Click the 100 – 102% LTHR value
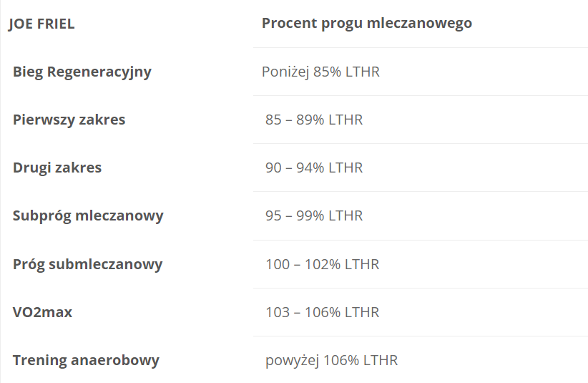The height and width of the screenshot is (383, 588). tap(322, 264)
